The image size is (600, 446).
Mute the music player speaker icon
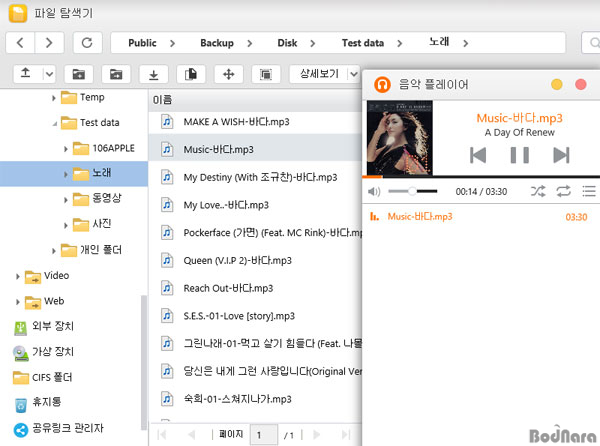coord(374,191)
